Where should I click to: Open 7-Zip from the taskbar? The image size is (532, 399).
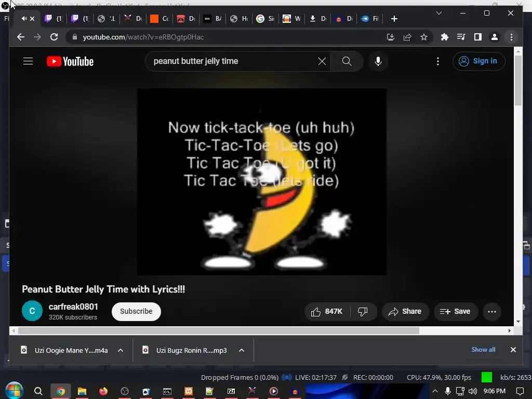coord(231,391)
